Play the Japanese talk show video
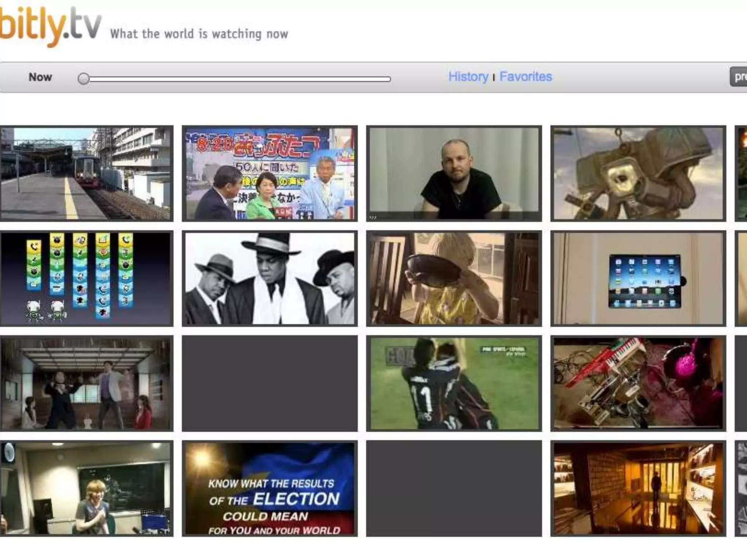Image resolution: width=747 pixels, height=560 pixels. coord(270,174)
